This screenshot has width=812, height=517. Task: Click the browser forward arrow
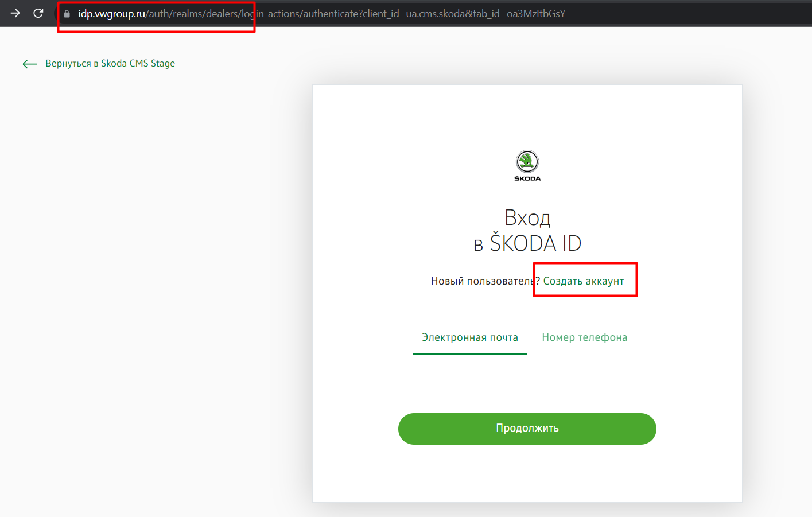[x=15, y=13]
